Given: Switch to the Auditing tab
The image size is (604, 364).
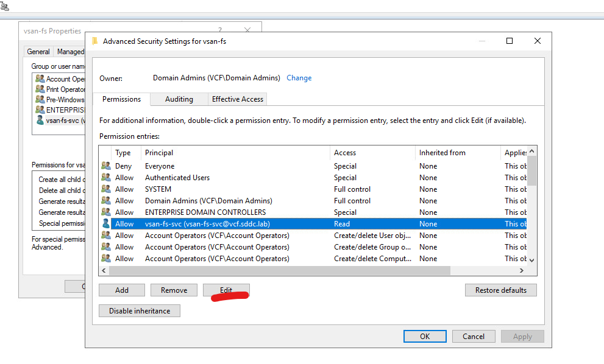Looking at the screenshot, I should (x=179, y=99).
